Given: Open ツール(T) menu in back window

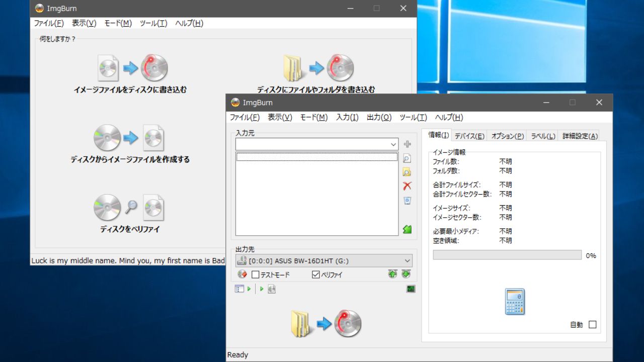Looking at the screenshot, I should [153, 23].
